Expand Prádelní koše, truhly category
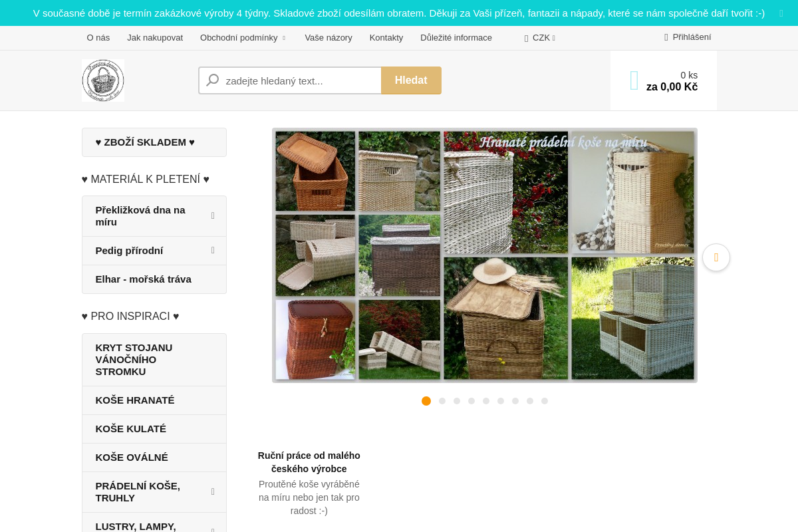Viewport: 798px width, 532px height. click(x=213, y=491)
